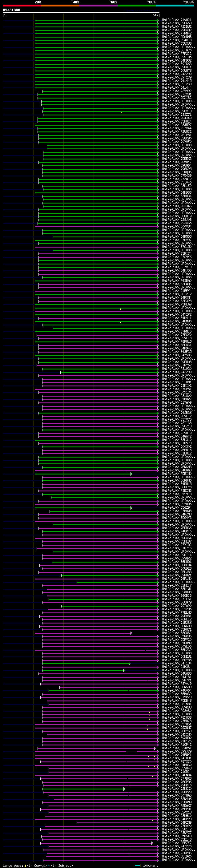The image size is (197, 868).
Task: Click the =100char. scale legend
Action: point(146,866)
